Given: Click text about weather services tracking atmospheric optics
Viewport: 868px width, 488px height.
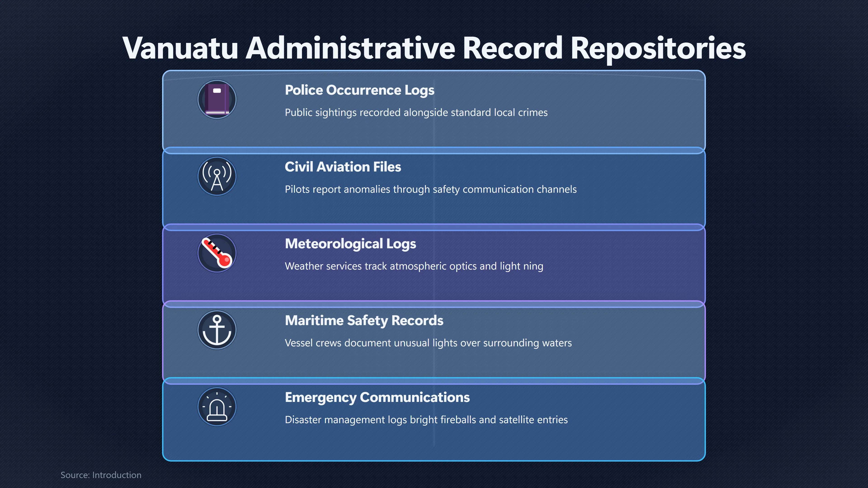Looking at the screenshot, I should [414, 266].
